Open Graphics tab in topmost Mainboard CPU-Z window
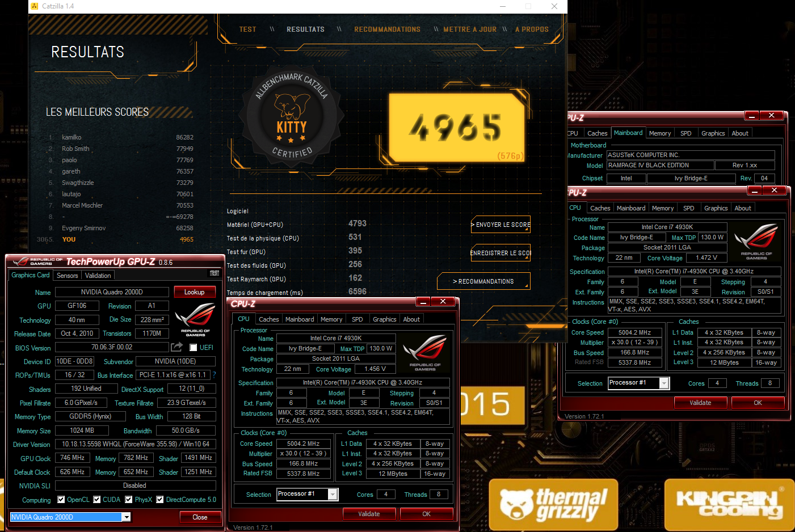Screen dimensions: 795x532 pos(713,133)
